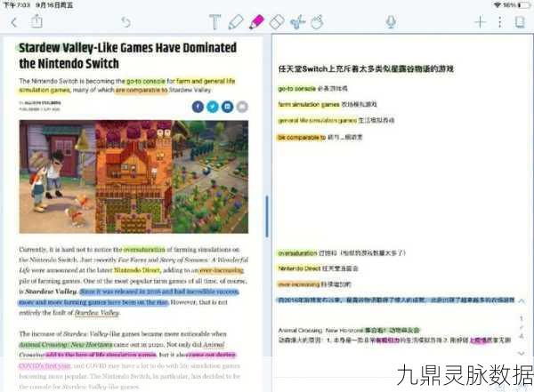The height and width of the screenshot is (392, 534).
Task: Click the downward chevron in right note pane
Action: tap(522, 353)
